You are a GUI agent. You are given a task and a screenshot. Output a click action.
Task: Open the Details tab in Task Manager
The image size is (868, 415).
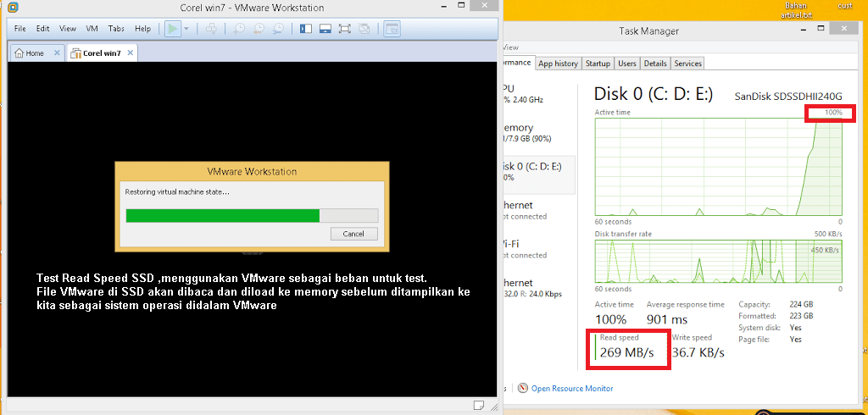655,64
